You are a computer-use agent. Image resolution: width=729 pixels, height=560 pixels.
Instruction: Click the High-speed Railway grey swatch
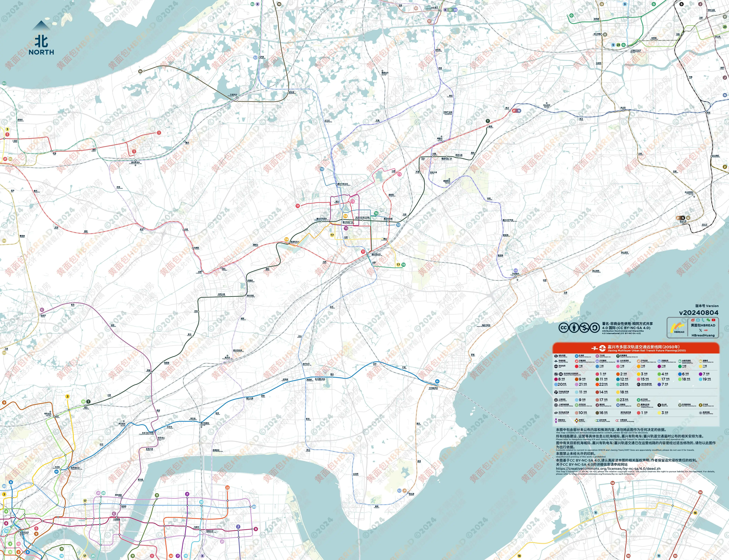coord(701,413)
